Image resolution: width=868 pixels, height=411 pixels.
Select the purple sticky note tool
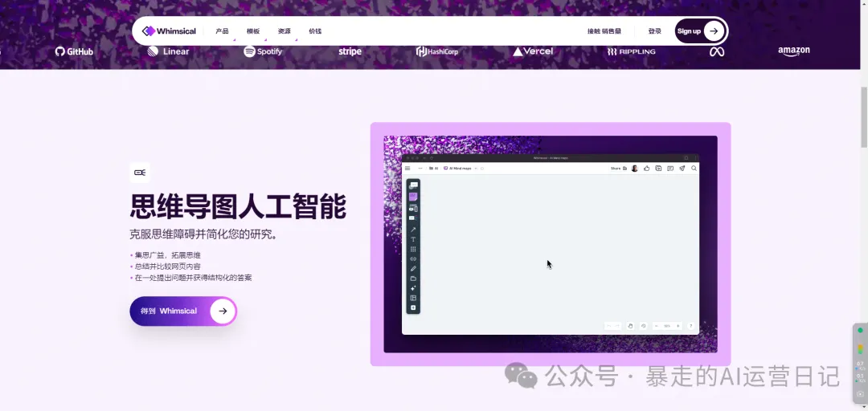coord(413,197)
